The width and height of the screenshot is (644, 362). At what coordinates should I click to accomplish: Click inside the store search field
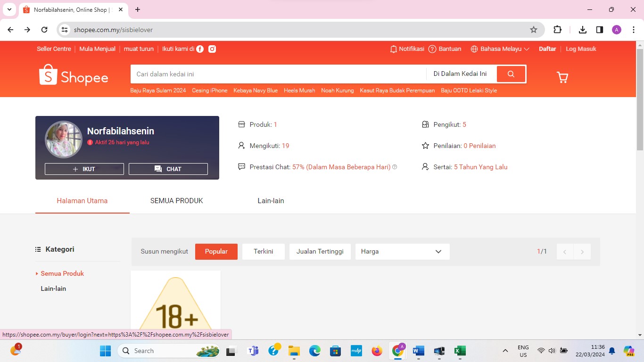point(278,74)
